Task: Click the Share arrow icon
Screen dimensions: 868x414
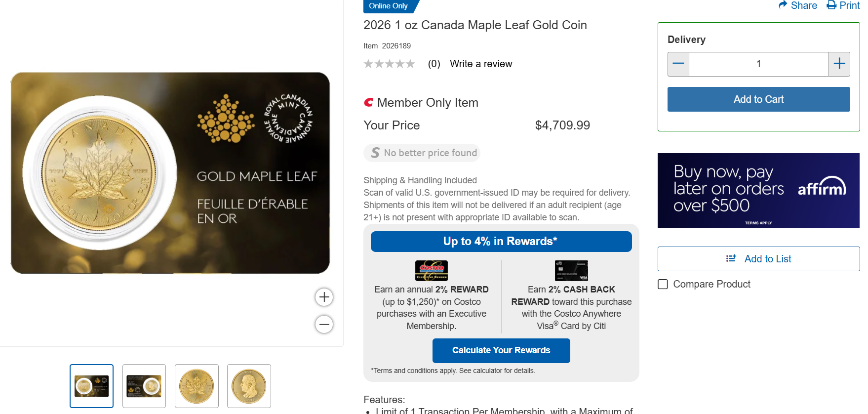Action: coord(783,5)
